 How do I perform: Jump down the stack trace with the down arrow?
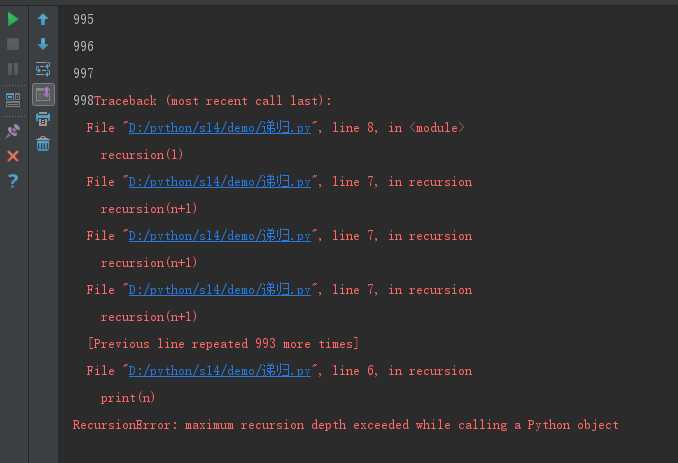coord(43,44)
